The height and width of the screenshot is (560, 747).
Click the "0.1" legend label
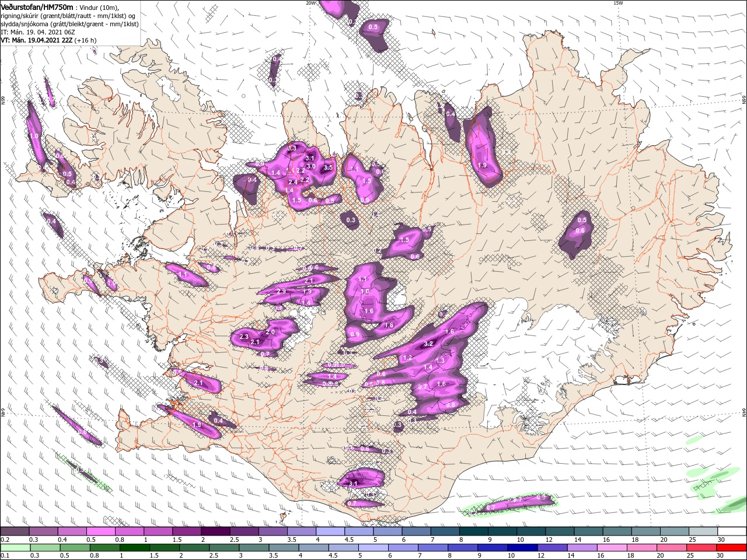(4, 556)
